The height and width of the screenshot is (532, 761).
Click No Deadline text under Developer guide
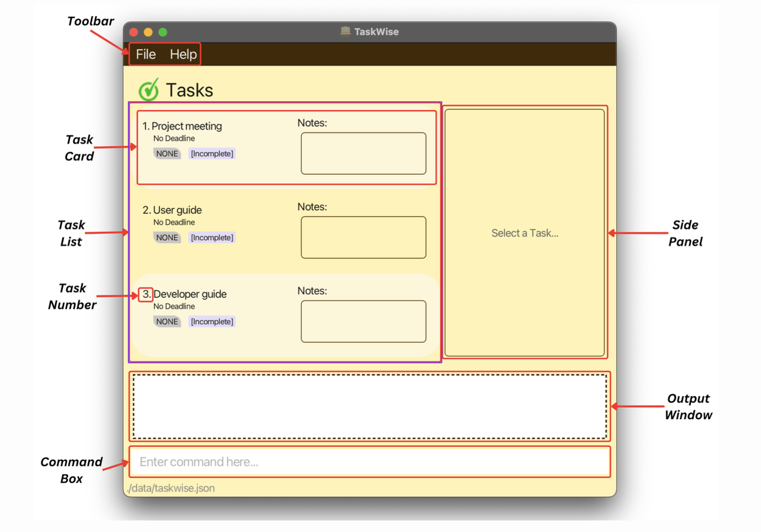pyautogui.click(x=174, y=306)
